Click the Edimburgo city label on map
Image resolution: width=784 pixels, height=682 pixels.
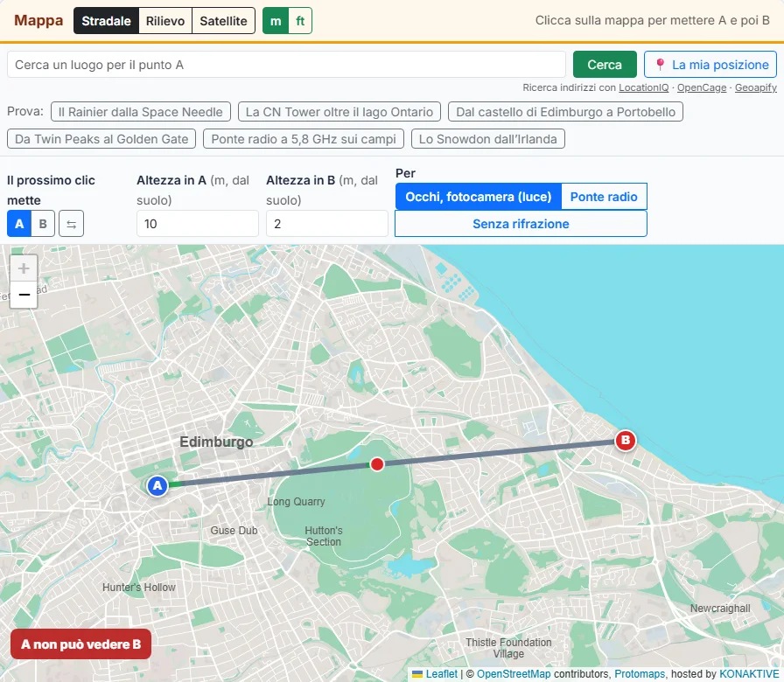pos(216,442)
